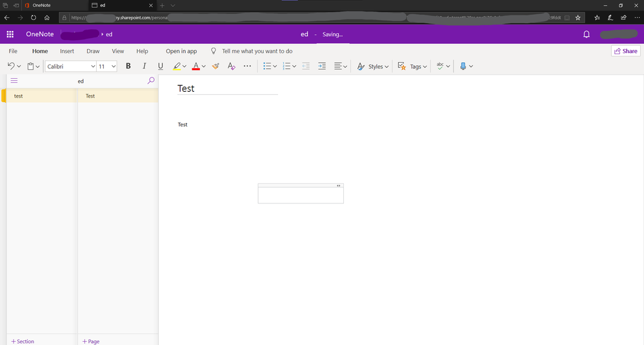The height and width of the screenshot is (345, 644).
Task: Click the Paste clipboard icon
Action: (30, 66)
